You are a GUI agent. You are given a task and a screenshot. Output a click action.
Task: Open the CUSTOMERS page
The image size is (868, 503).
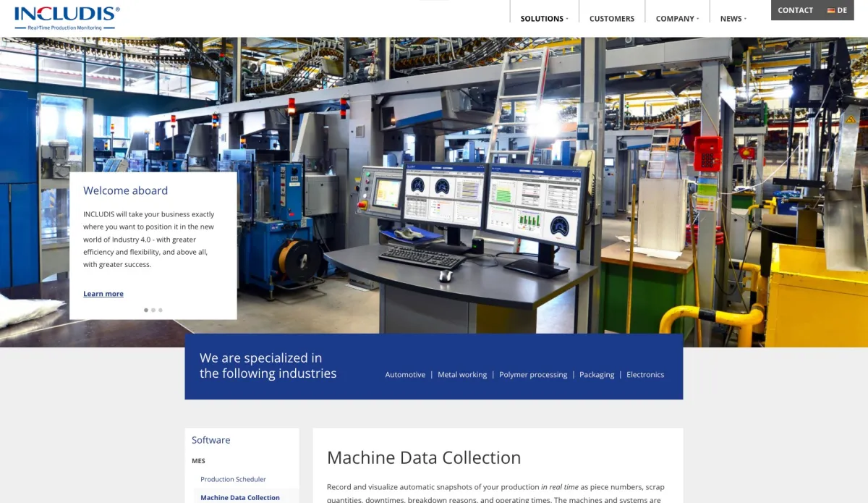click(x=612, y=19)
